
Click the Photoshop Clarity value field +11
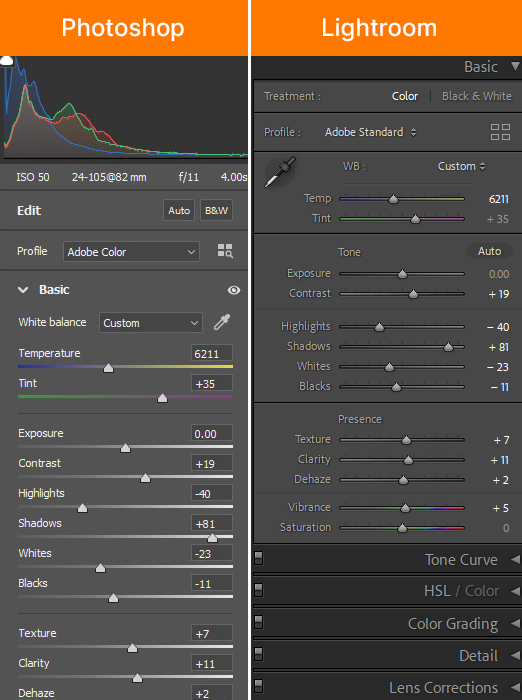pos(212,663)
